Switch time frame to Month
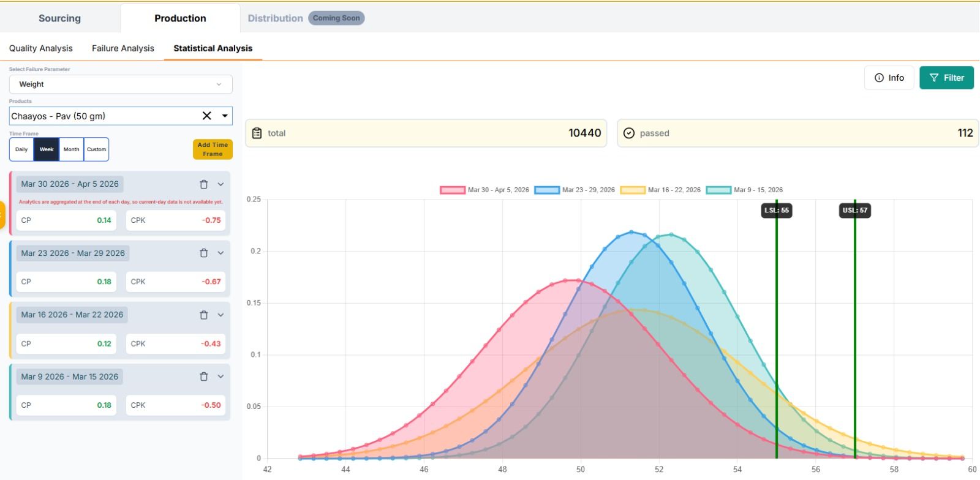980x480 pixels. [71, 149]
